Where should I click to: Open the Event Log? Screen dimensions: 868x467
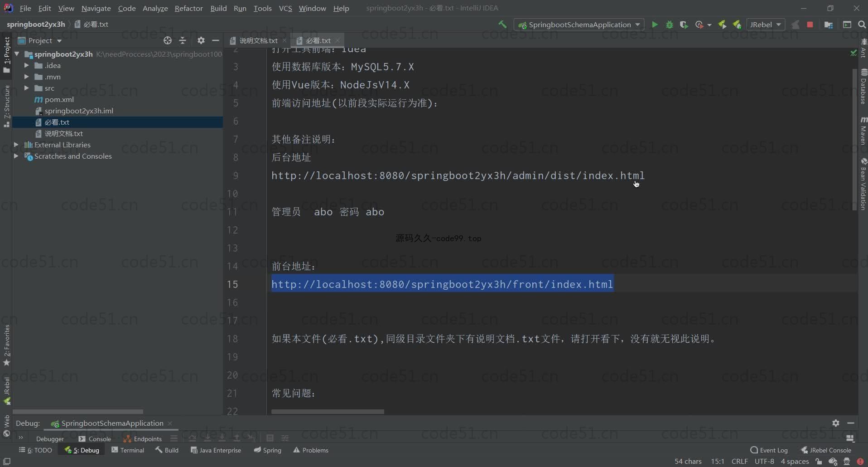click(769, 450)
